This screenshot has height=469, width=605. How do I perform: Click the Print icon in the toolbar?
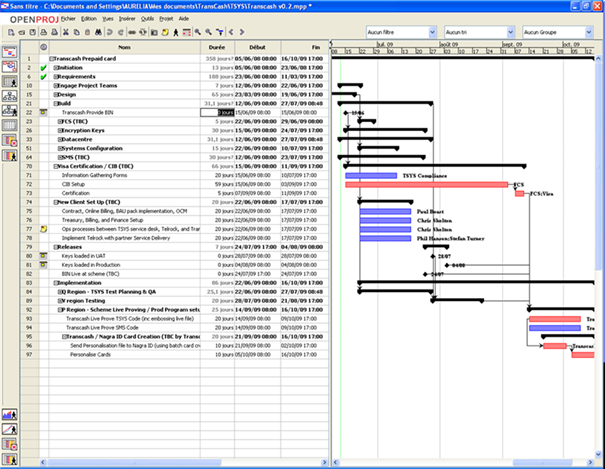coord(44,32)
